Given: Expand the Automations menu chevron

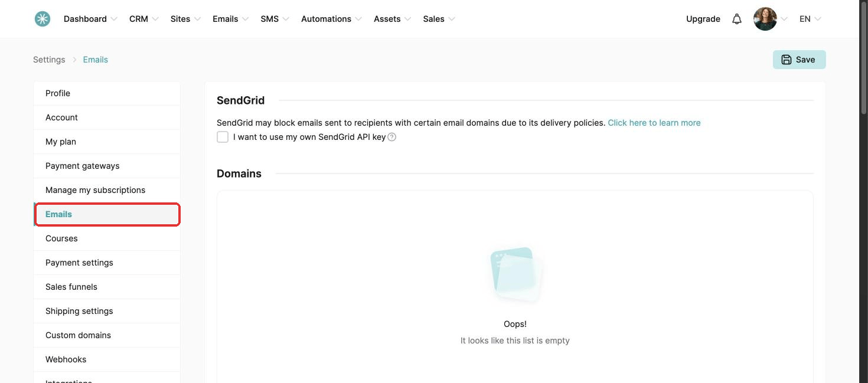Looking at the screenshot, I should [358, 19].
